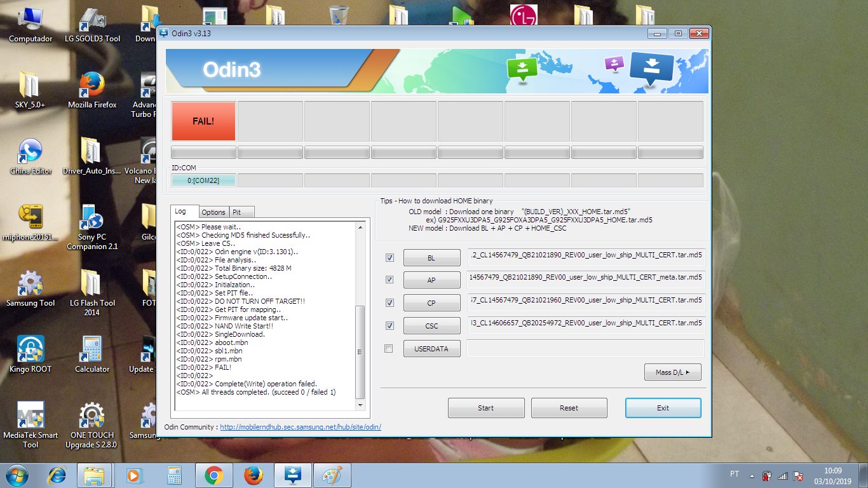Launch ONE TOUCH Upgrade S 2.8.0
Viewport: 868px width, 488px height.
tap(92, 425)
